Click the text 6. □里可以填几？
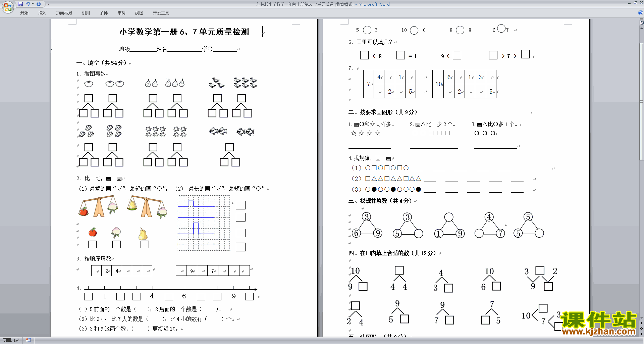The image size is (644, 344). click(370, 42)
